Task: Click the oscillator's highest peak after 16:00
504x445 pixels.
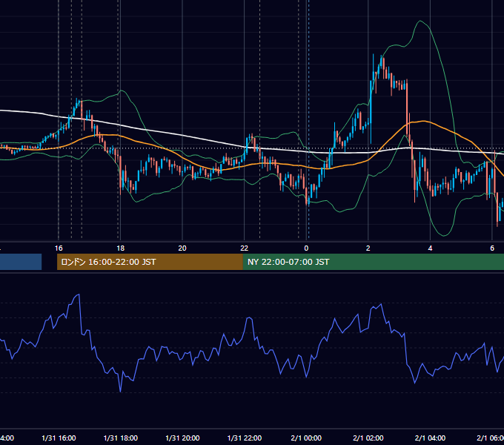Action: (79, 294)
